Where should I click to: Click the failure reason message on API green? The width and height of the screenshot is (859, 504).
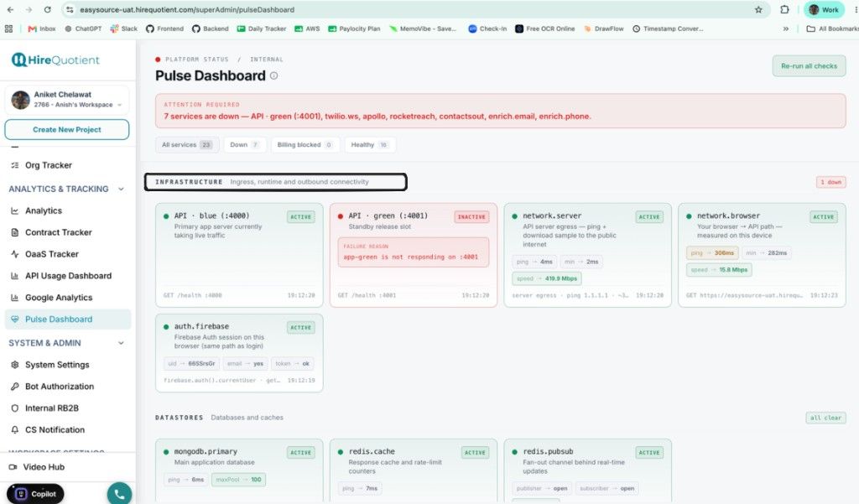[413, 252]
